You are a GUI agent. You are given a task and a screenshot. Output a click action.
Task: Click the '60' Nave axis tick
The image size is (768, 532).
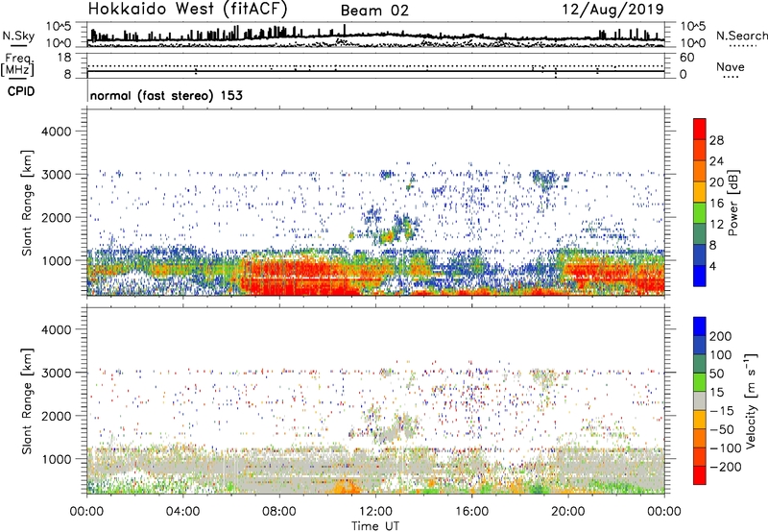point(686,58)
